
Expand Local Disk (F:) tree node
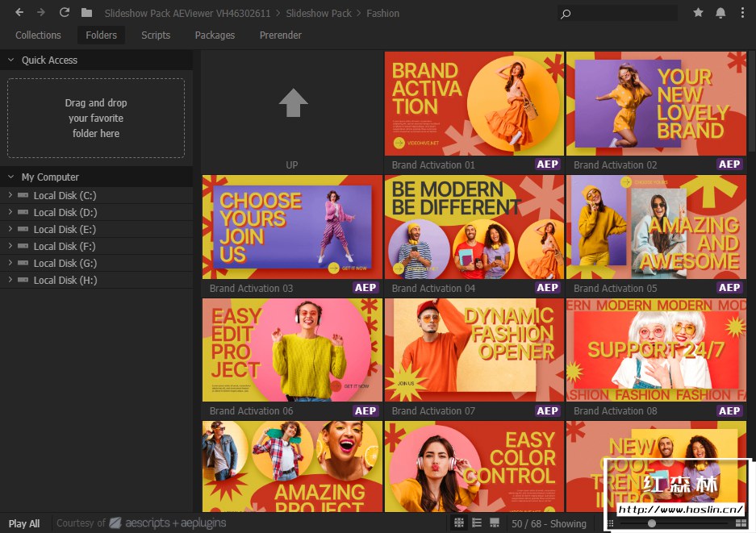click(10, 246)
